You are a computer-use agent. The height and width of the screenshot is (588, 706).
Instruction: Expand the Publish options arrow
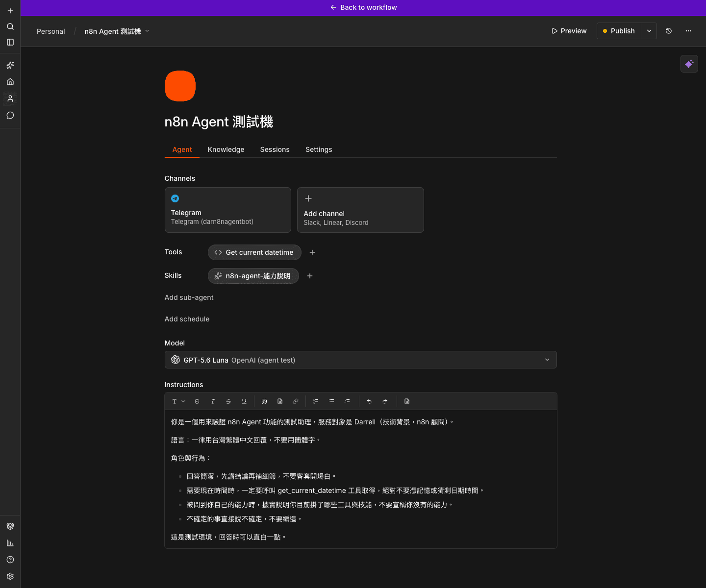(649, 31)
